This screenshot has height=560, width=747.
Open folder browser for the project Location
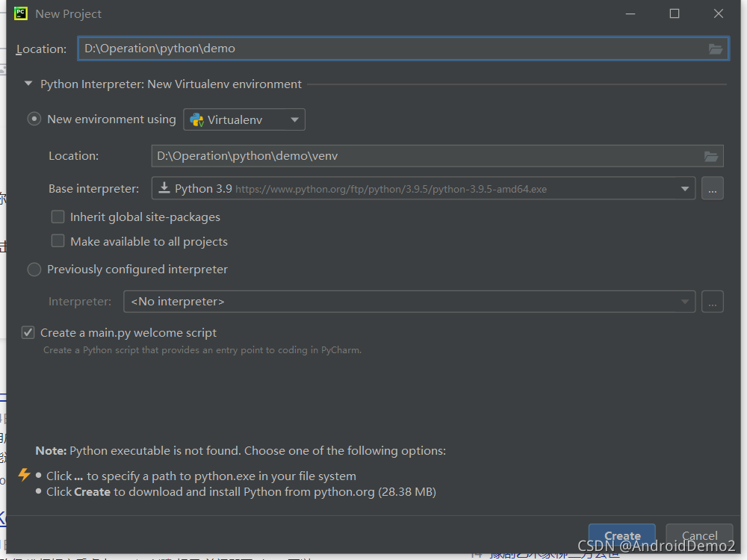[x=715, y=49]
